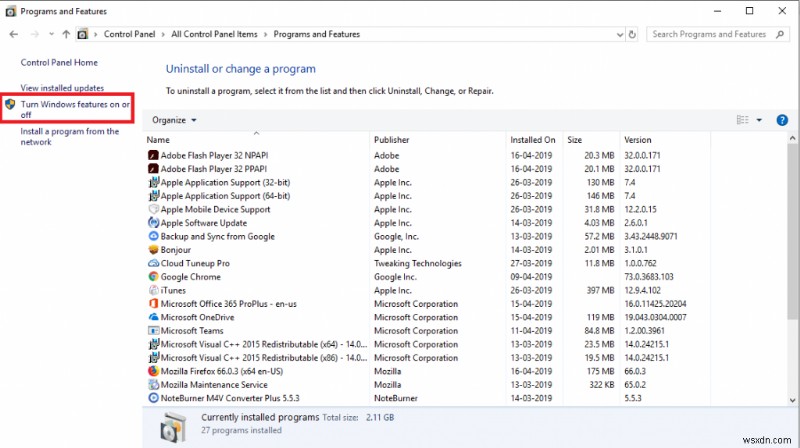Sort list by Size column header
The width and height of the screenshot is (800, 448).
[574, 140]
